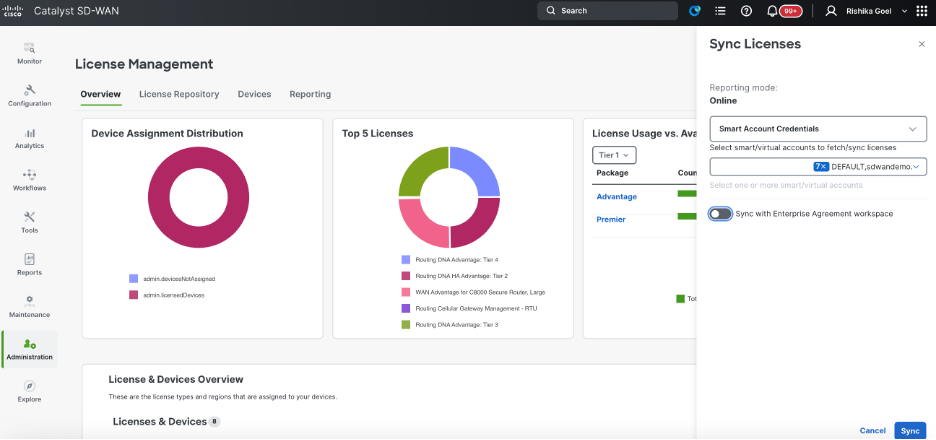Open the smart/virtual accounts selection dropdown
The height and width of the screenshot is (440, 936).
point(818,167)
